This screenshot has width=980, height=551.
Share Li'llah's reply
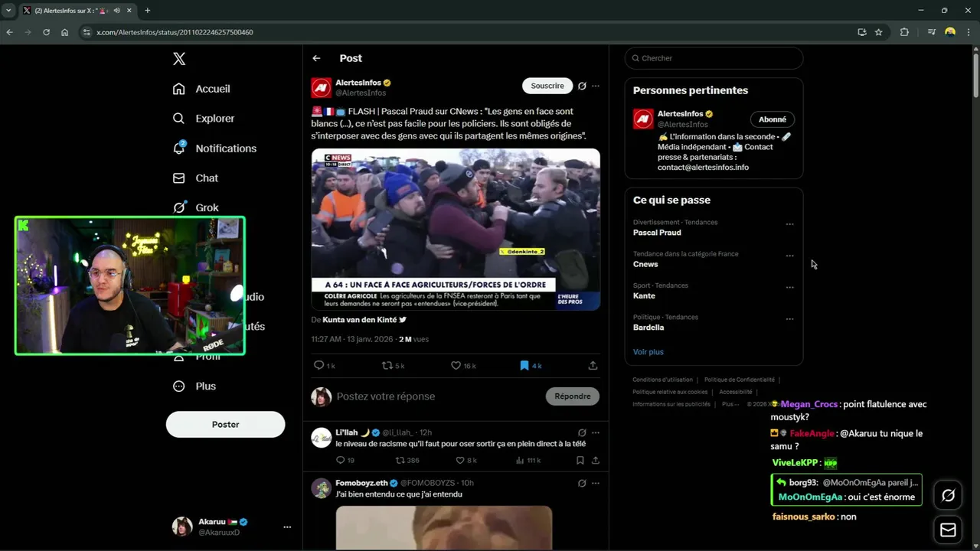point(595,460)
